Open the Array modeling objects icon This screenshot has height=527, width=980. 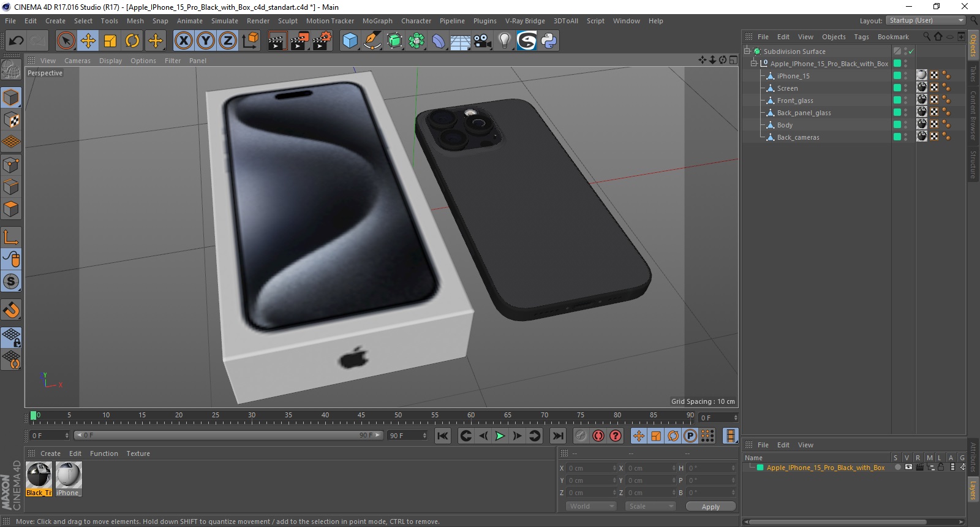point(417,41)
